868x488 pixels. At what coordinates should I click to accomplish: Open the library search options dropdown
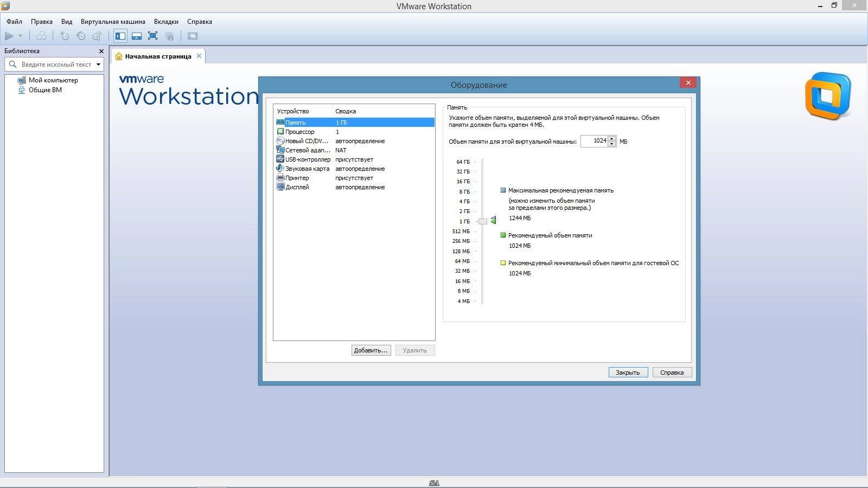pos(98,65)
